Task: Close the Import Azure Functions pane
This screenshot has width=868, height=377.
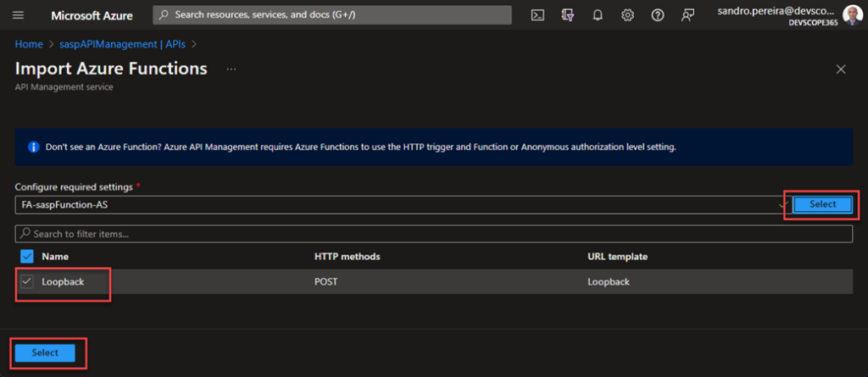Action: [841, 69]
